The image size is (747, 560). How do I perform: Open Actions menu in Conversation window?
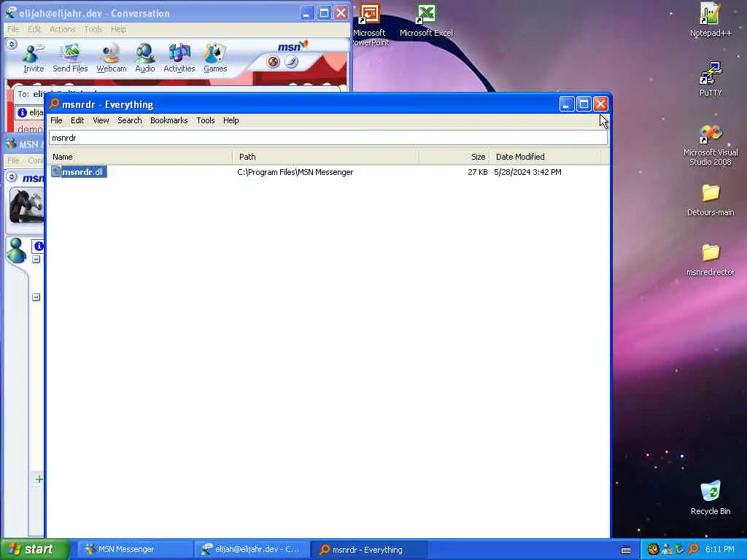(x=63, y=29)
